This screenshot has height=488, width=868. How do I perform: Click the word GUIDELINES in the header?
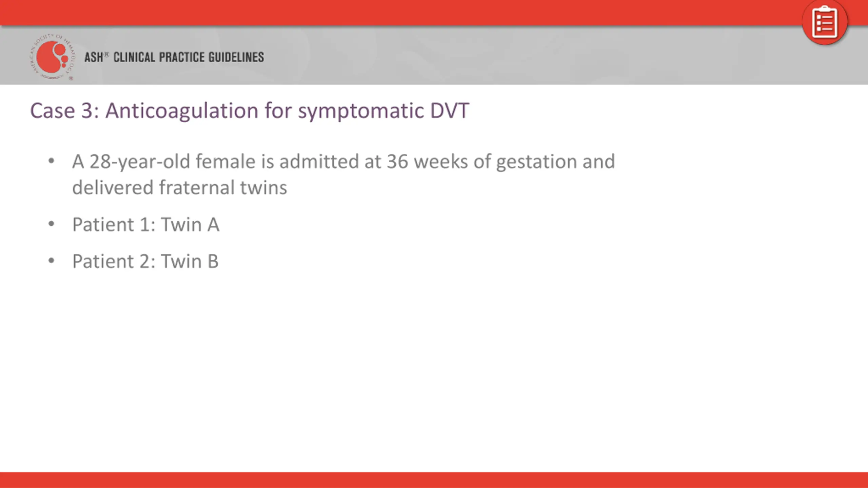tap(236, 57)
